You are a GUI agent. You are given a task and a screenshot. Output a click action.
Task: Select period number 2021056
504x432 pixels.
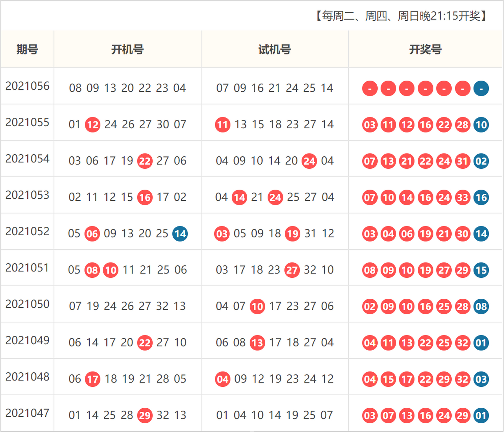tap(27, 86)
